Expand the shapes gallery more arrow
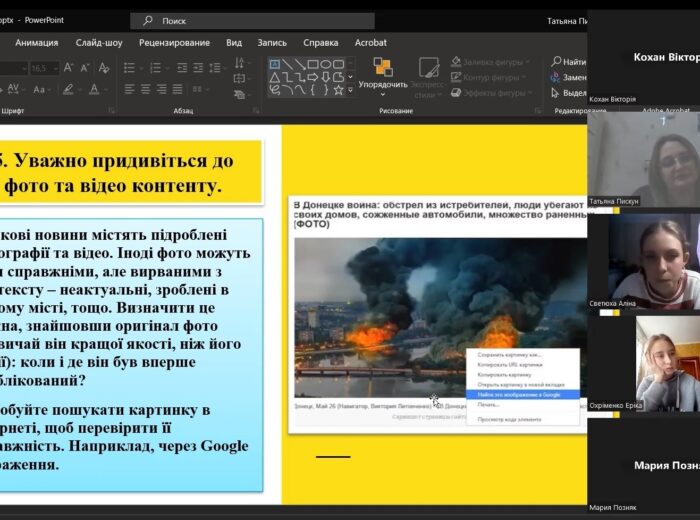700x520 pixels. [351, 90]
